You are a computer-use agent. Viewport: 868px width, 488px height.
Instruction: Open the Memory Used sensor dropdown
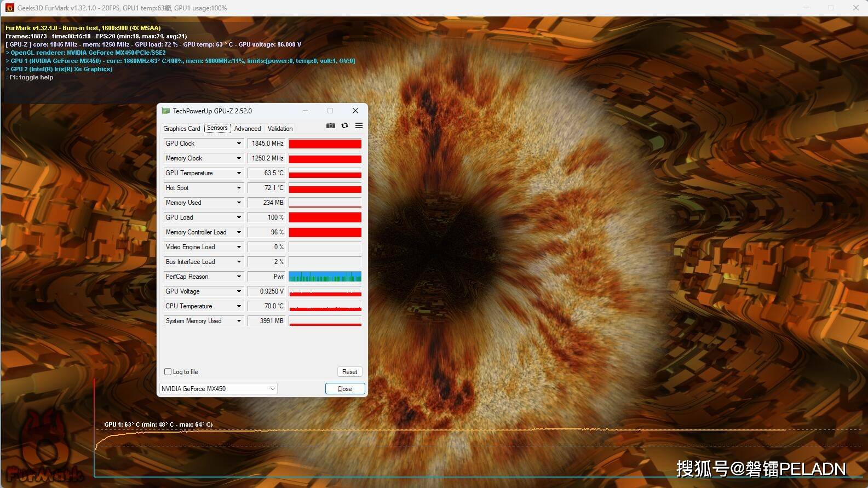[x=239, y=203]
